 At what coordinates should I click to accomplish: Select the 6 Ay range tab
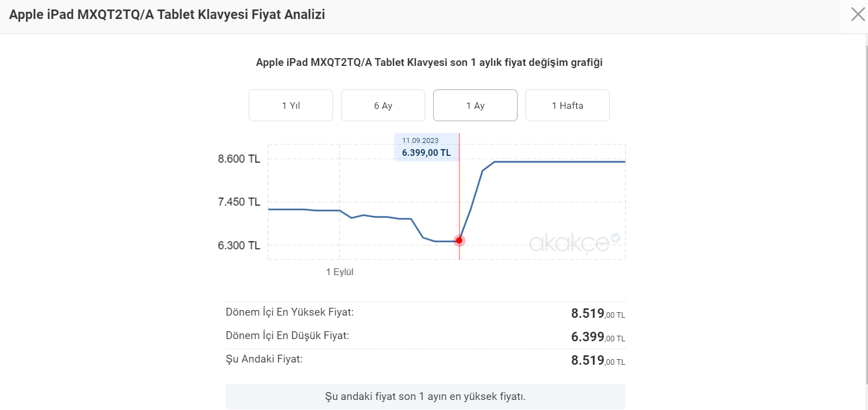tap(383, 106)
